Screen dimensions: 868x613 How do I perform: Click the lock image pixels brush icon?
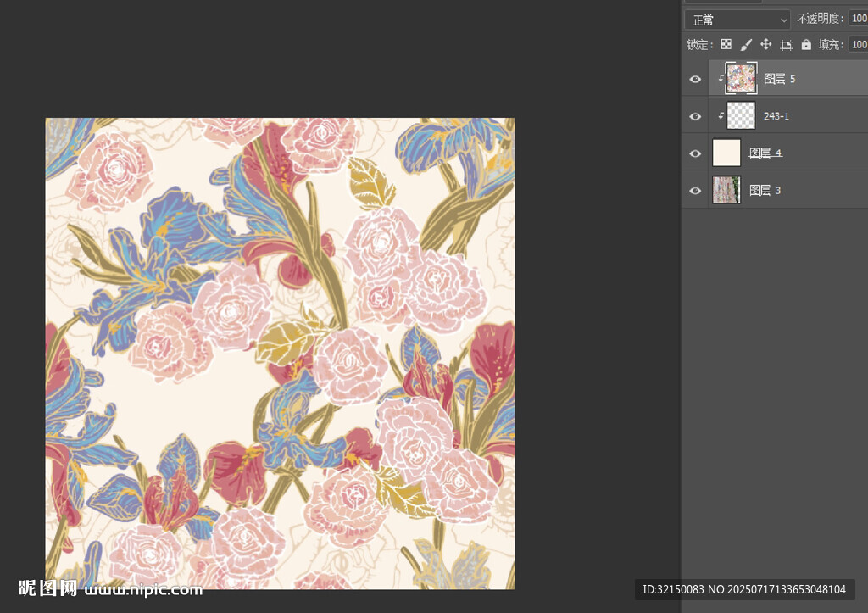click(746, 45)
